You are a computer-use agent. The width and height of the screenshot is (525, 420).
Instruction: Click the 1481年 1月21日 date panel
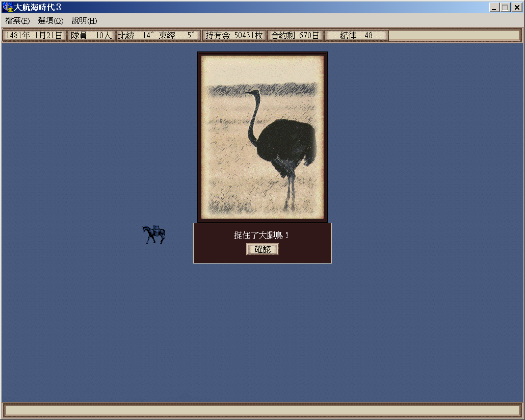pyautogui.click(x=34, y=36)
